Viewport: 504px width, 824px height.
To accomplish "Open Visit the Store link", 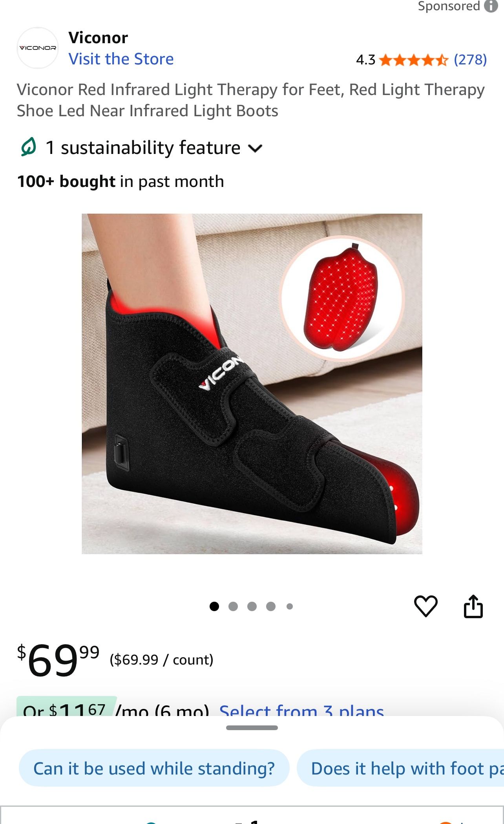I will 121,59.
